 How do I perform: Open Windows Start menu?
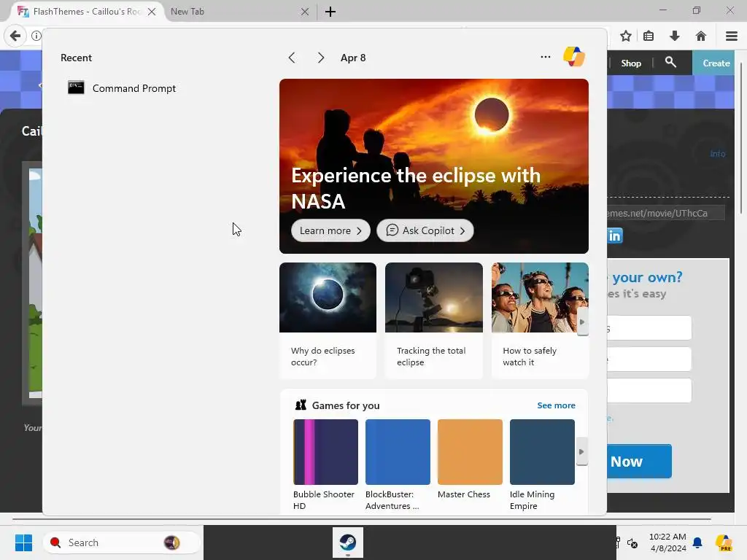23,542
